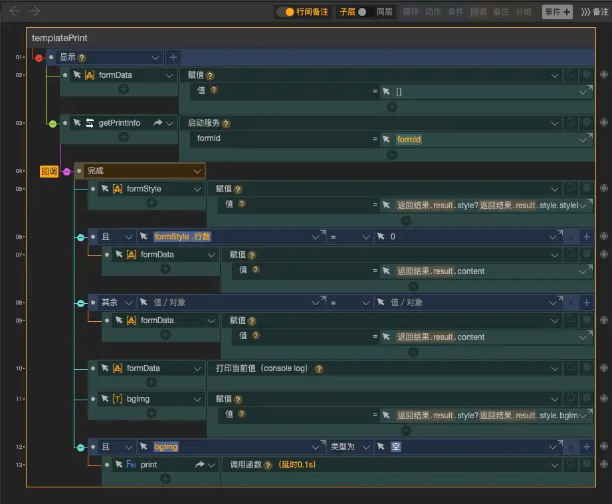Click the orange formId value
The width and height of the screenshot is (612, 504).
pos(409,139)
